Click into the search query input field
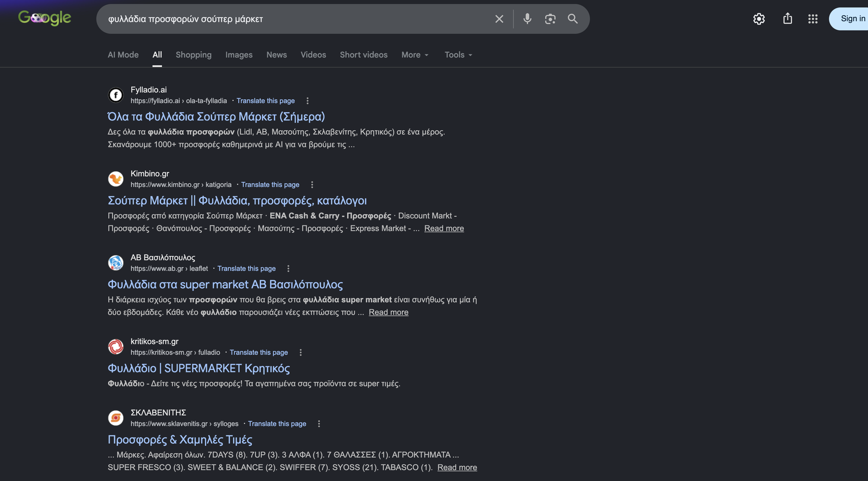Image resolution: width=868 pixels, height=481 pixels. [296, 19]
